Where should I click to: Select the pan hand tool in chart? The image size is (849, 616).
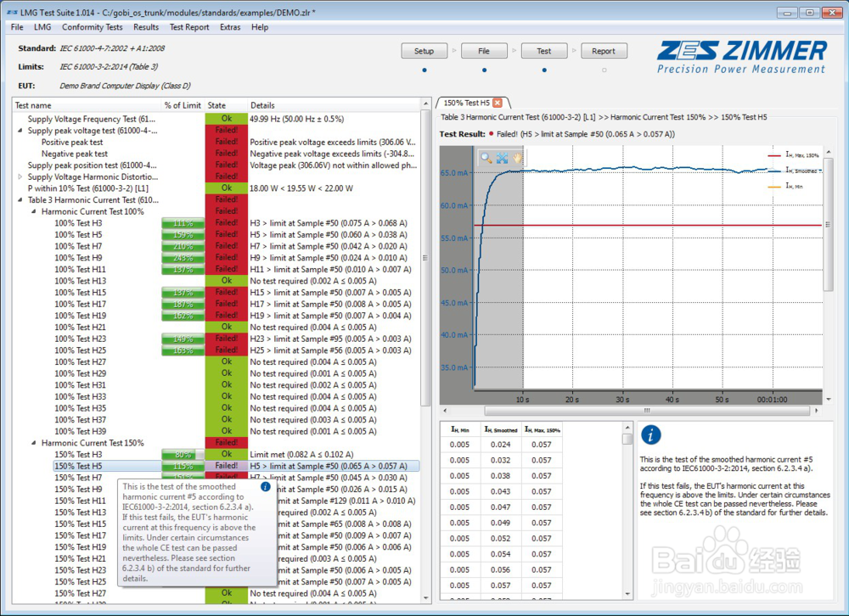coord(518,158)
